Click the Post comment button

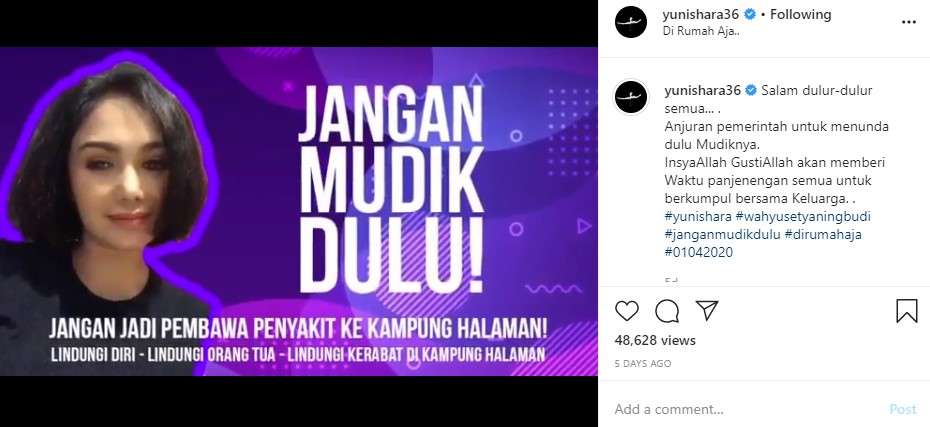point(903,409)
